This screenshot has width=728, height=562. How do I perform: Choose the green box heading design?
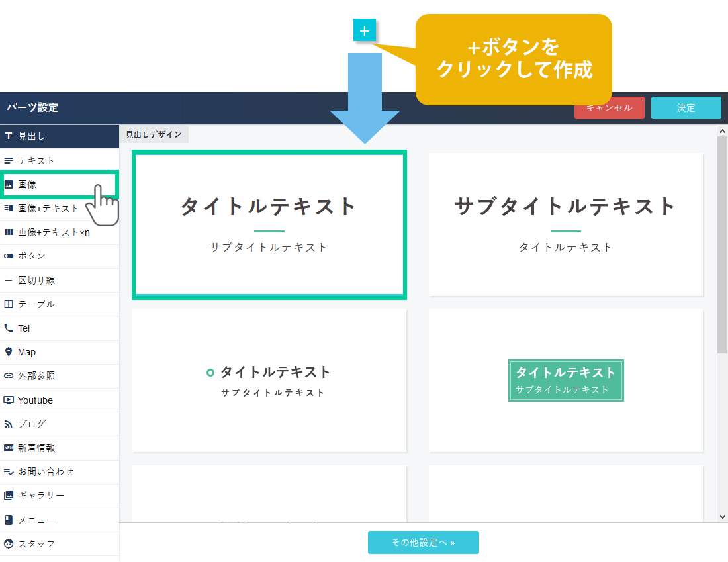pyautogui.click(x=566, y=381)
